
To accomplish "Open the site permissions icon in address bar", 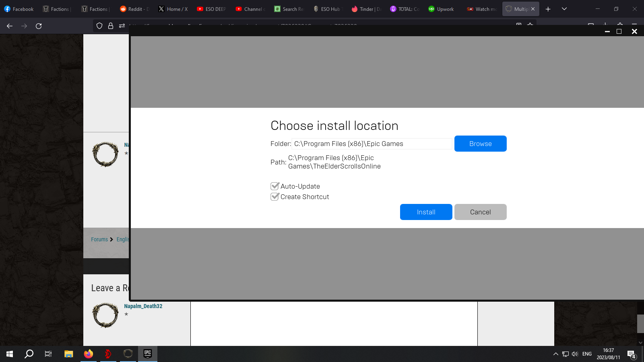I will [x=122, y=26].
